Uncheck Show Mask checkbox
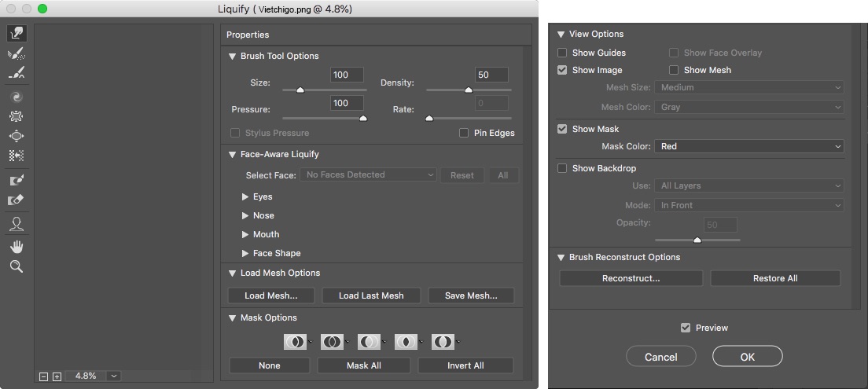This screenshot has width=868, height=389. click(562, 129)
